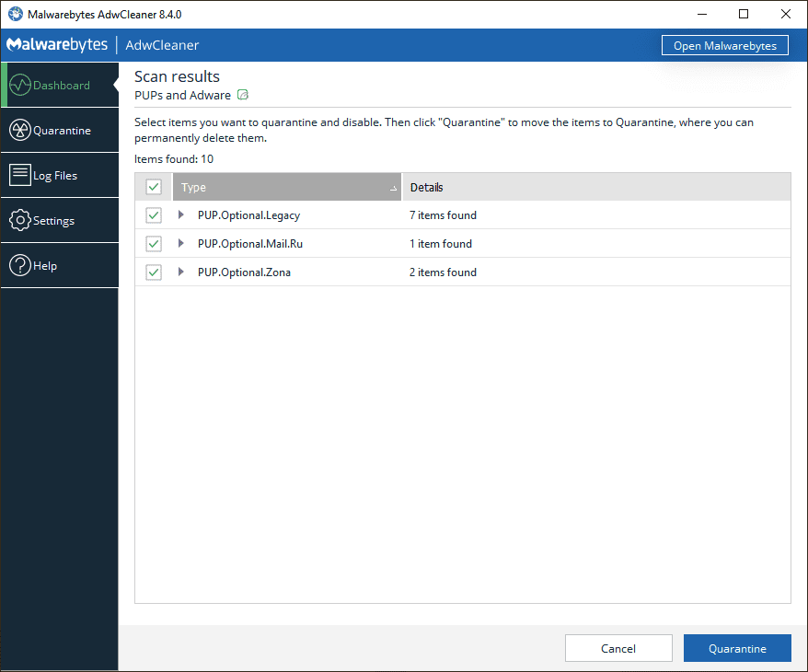Open the Quarantine tab in sidebar
The height and width of the screenshot is (672, 808).
tap(61, 131)
